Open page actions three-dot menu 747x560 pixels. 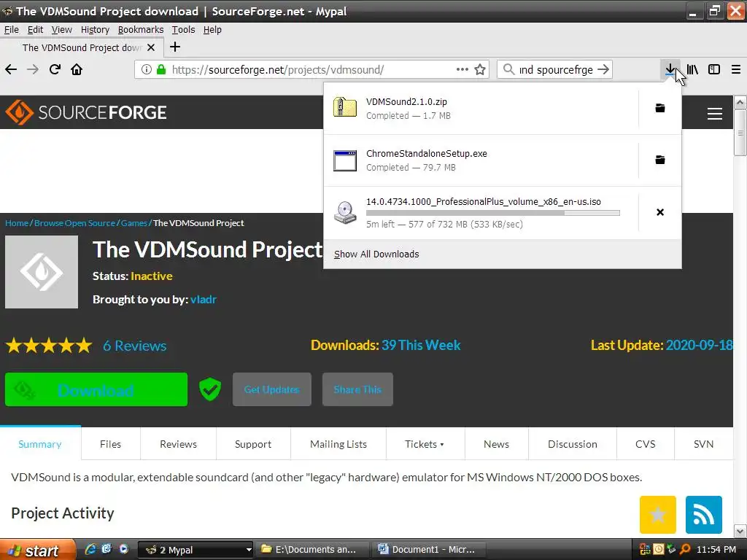(x=462, y=69)
